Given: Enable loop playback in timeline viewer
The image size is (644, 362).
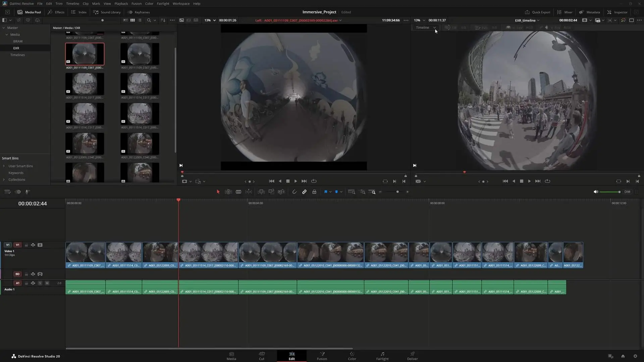Looking at the screenshot, I should 547,181.
